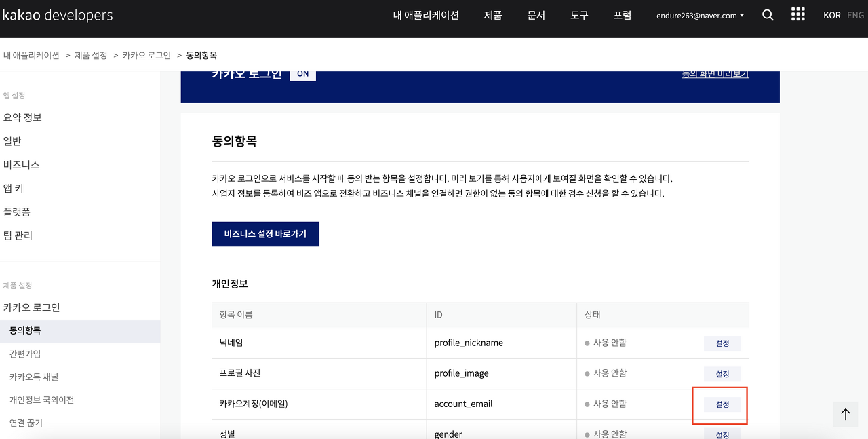The image size is (868, 439).
Task: Click the 비즈니스 설정 바로가기 button
Action: pos(265,234)
